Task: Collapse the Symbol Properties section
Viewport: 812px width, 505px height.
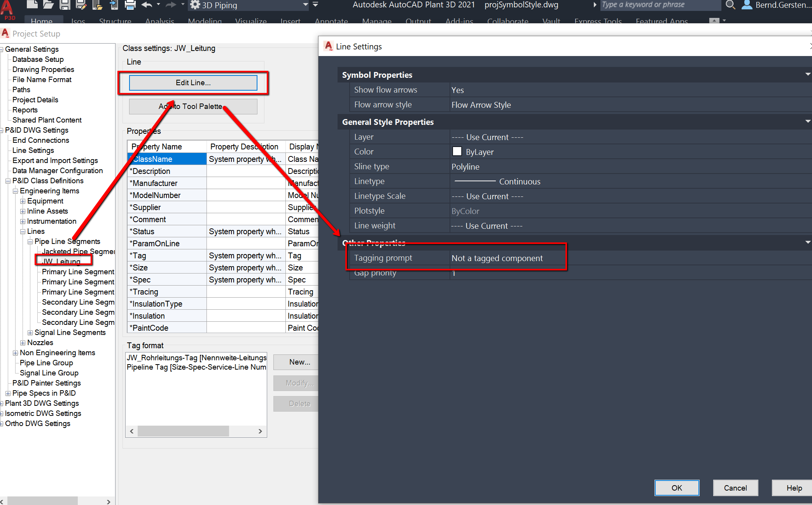Action: click(x=808, y=74)
